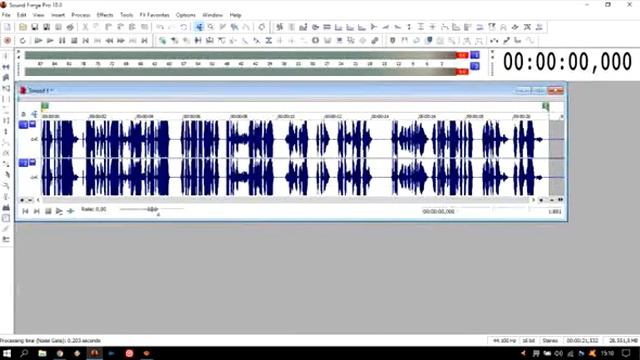Click Stop in the transport toolbar
The image size is (640, 360).
point(74,41)
